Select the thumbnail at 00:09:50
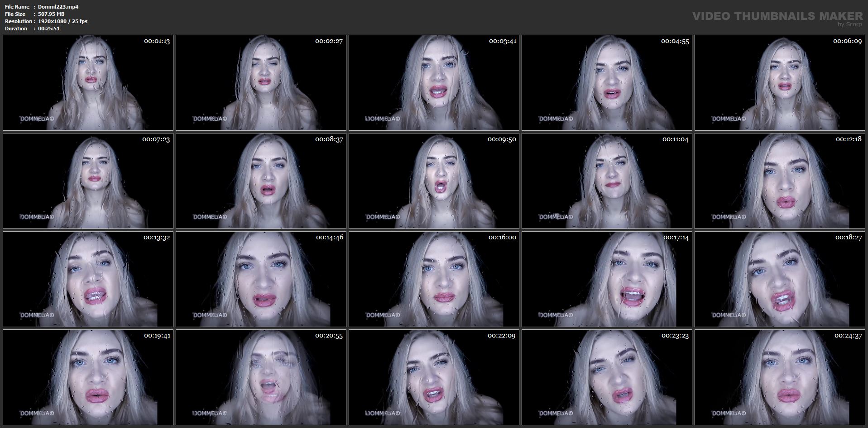 coord(434,181)
